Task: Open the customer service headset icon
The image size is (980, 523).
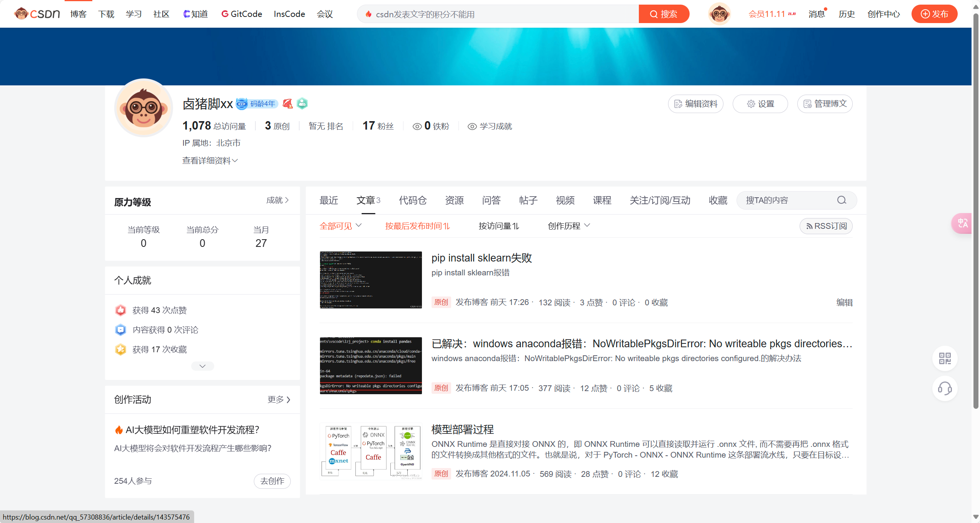Action: tap(945, 388)
